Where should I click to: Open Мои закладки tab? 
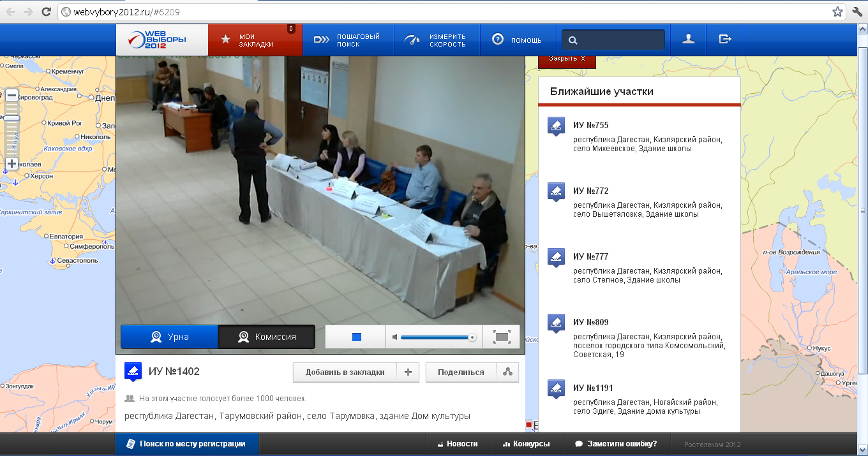coord(255,40)
